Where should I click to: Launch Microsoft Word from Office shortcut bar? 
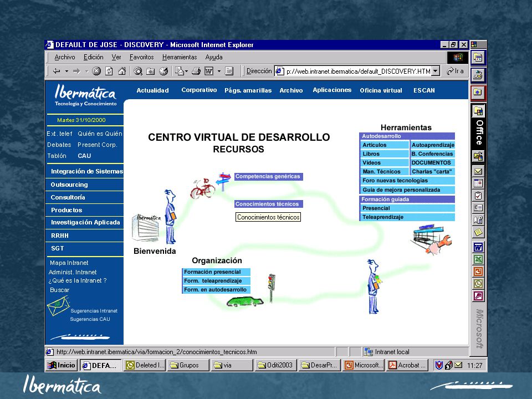click(478, 247)
